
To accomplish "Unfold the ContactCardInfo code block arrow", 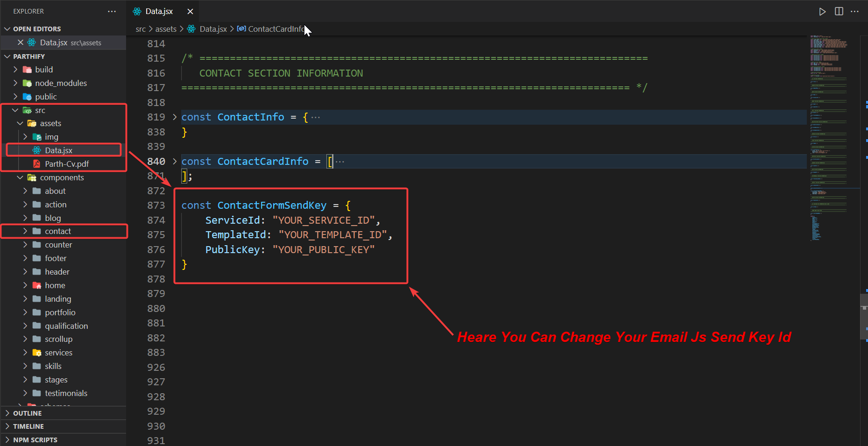I will (175, 162).
